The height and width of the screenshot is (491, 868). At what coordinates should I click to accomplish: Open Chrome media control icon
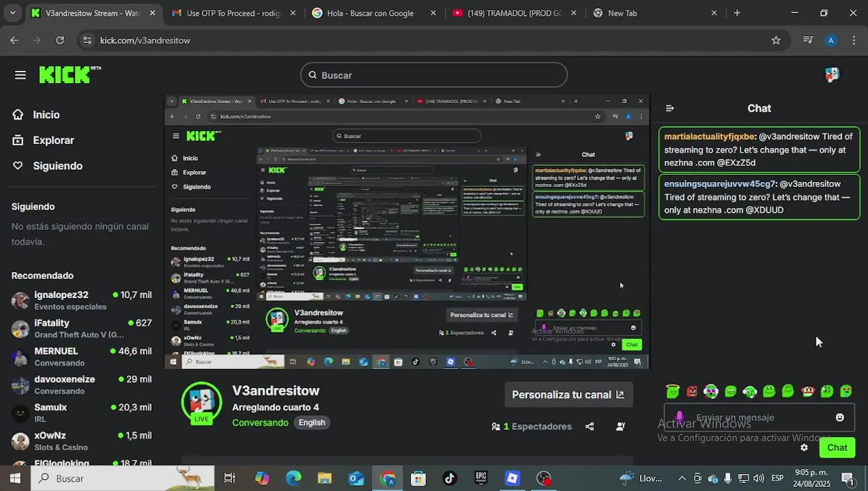point(808,40)
